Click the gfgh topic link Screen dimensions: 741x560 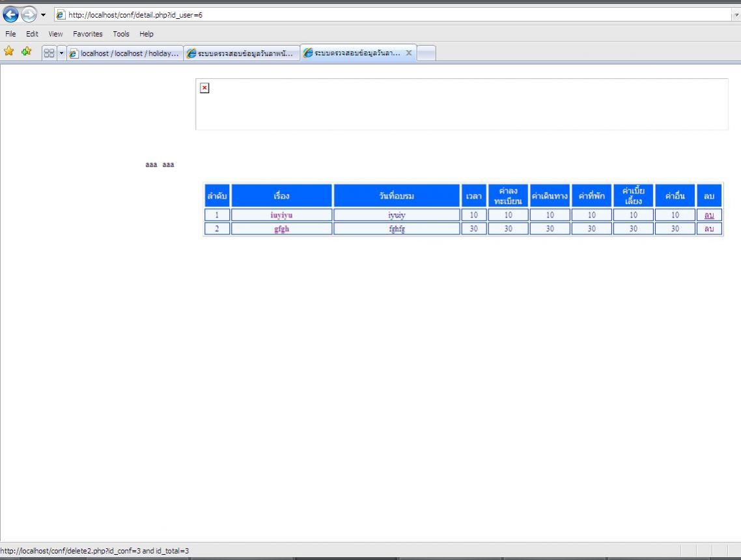coord(282,229)
